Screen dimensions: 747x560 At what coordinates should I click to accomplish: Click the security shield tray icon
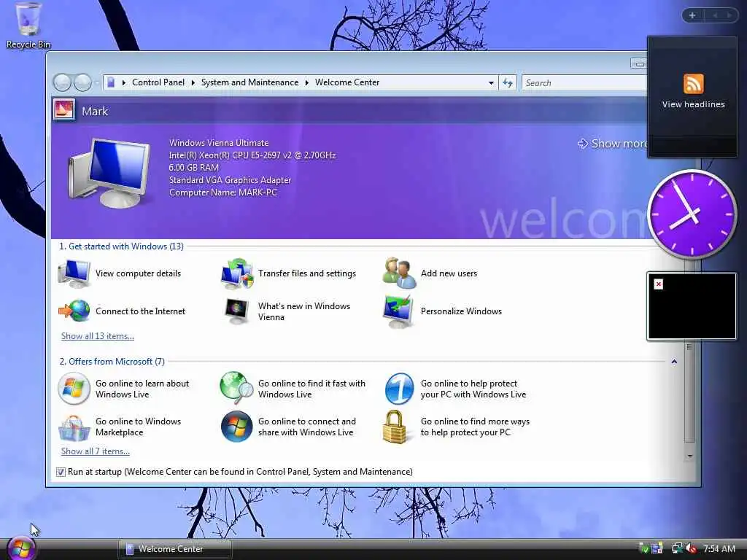point(643,549)
